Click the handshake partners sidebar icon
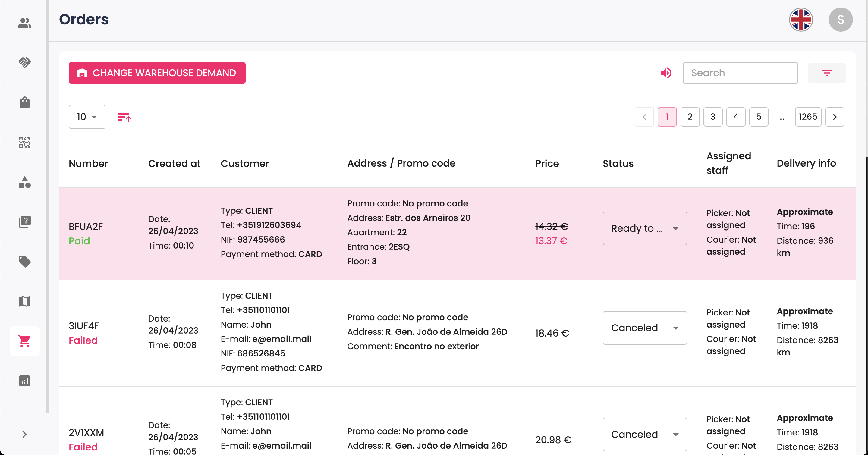868x455 pixels. 25,62
